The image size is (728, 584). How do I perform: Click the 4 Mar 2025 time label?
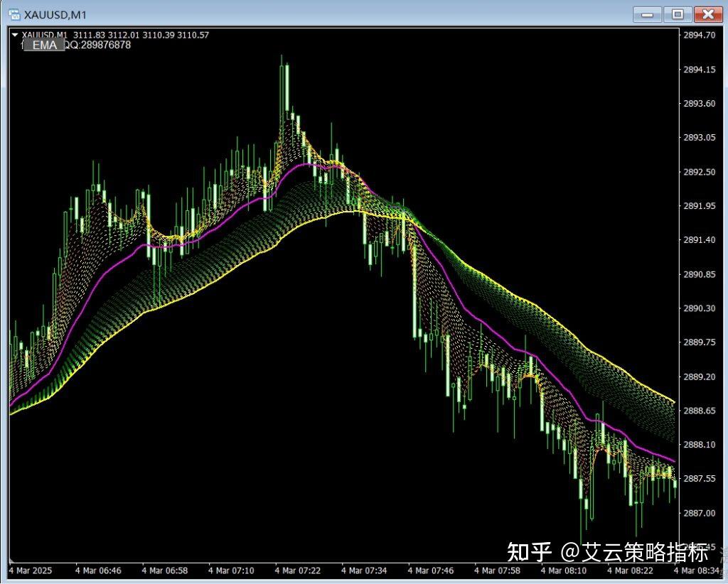30,571
